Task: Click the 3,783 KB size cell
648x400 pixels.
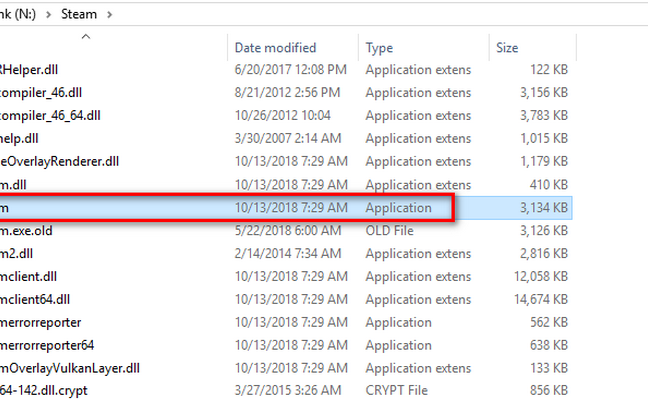Action: tap(544, 116)
